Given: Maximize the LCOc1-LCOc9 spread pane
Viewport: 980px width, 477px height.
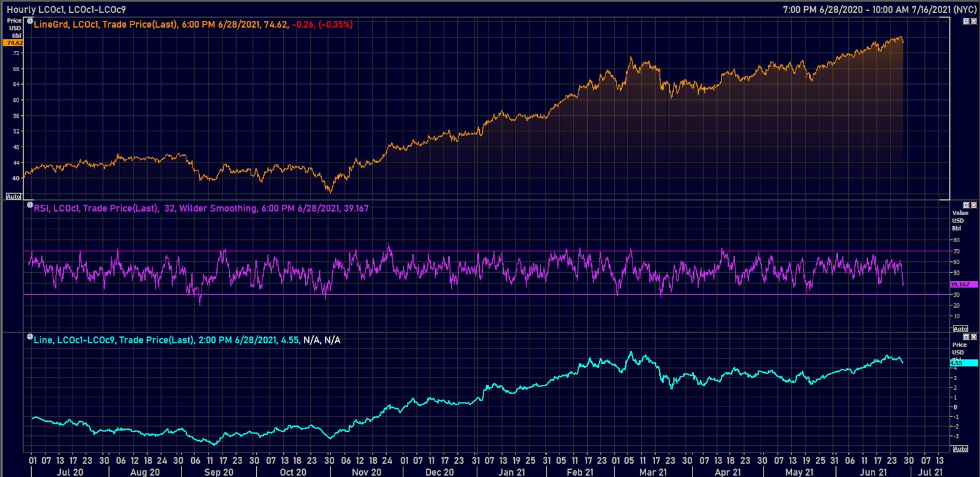Looking at the screenshot, I should point(966,337).
